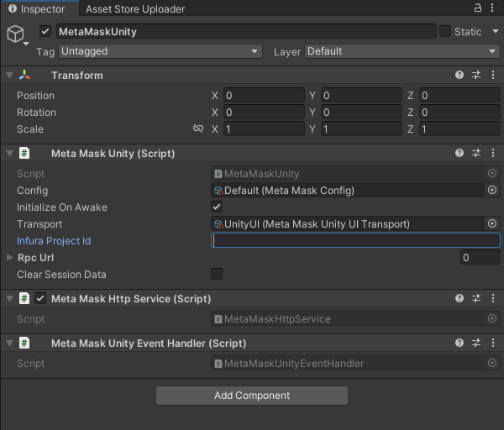This screenshot has width=504, height=430.
Task: Collapse the Transform component foldout
Action: (9, 76)
